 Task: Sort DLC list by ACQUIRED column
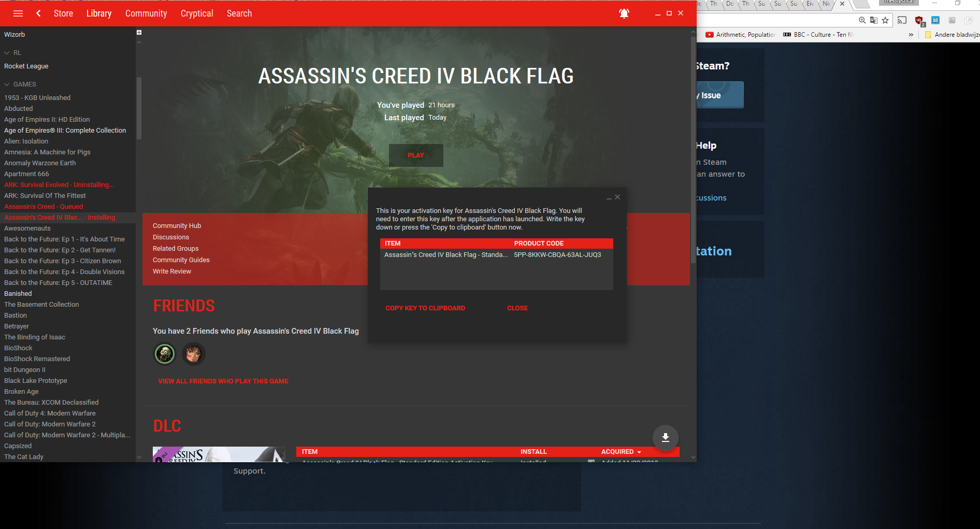click(x=621, y=452)
